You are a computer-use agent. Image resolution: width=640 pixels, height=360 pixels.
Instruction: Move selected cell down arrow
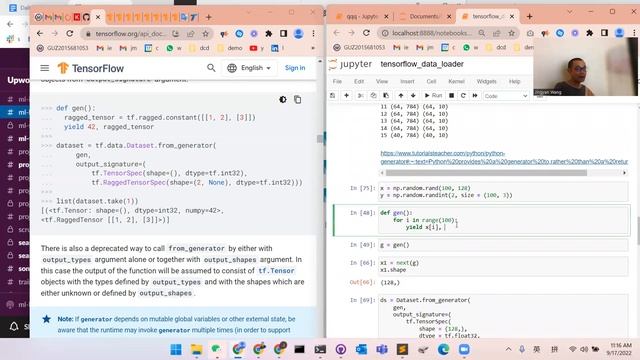point(413,96)
